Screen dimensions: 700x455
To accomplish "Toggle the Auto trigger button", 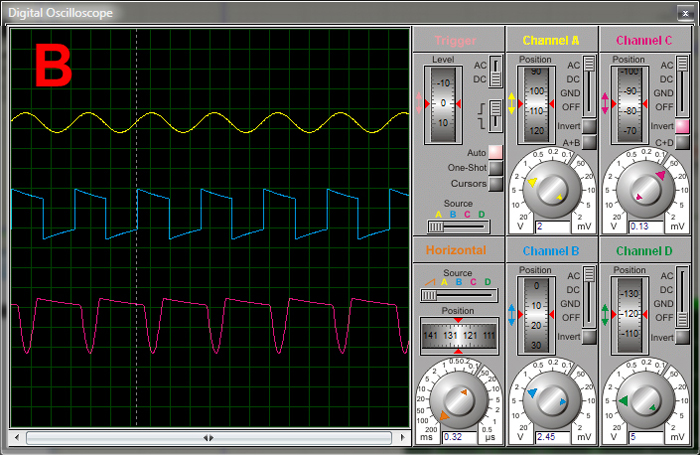I will 495,152.
